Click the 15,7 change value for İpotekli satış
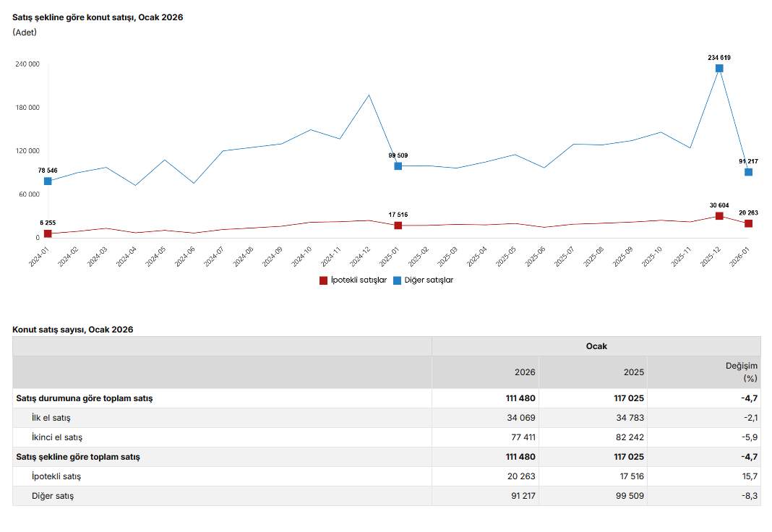The height and width of the screenshot is (532, 772). tap(750, 476)
